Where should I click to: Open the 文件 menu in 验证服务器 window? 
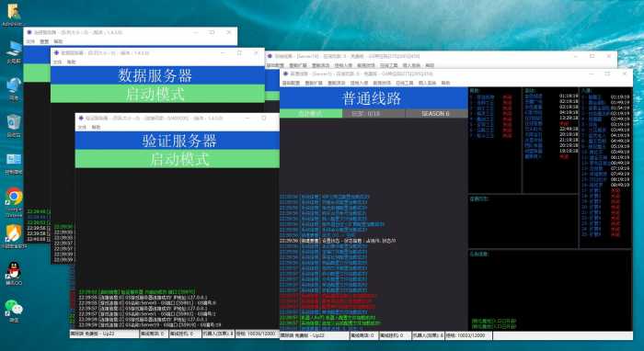[x=82, y=127]
